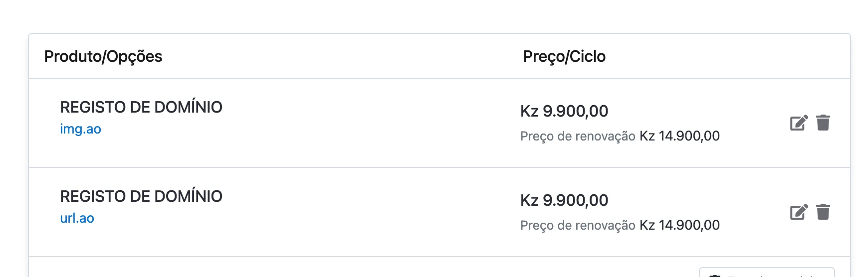
Task: Delete img.ao from the cart
Action: [823, 123]
